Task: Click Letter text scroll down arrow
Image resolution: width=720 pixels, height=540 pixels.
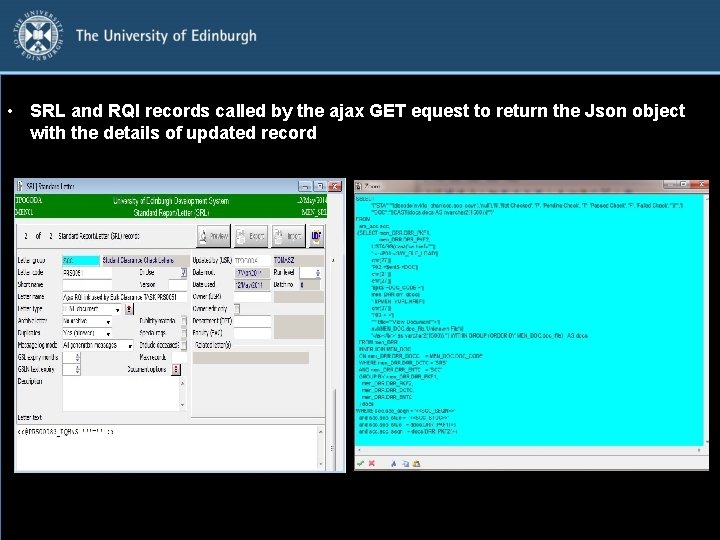Action: [x=321, y=465]
